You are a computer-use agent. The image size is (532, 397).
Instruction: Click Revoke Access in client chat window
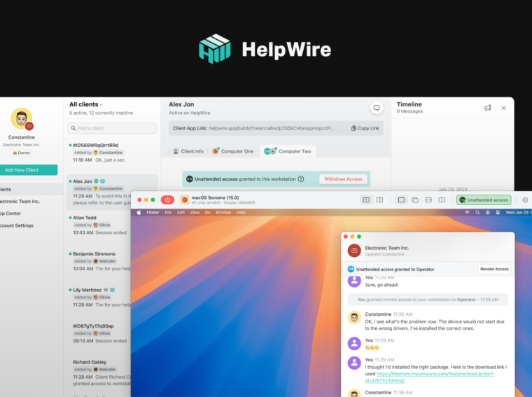494,269
